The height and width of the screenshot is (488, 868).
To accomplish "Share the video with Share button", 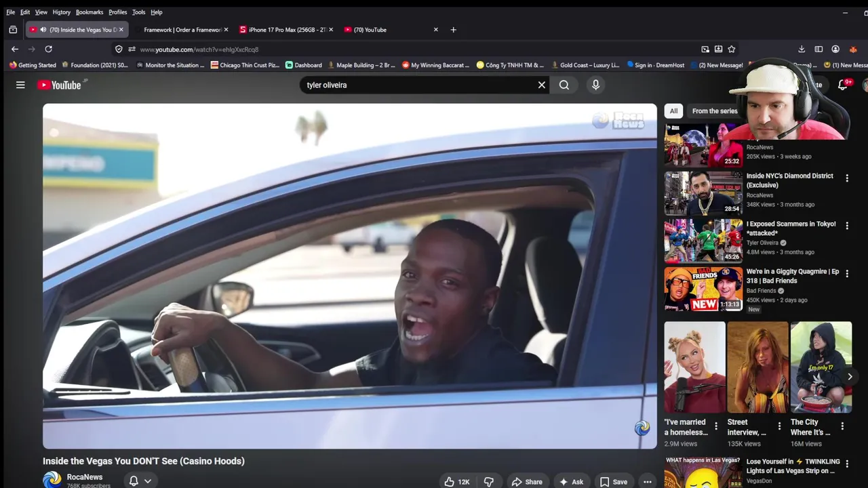I will pyautogui.click(x=527, y=481).
